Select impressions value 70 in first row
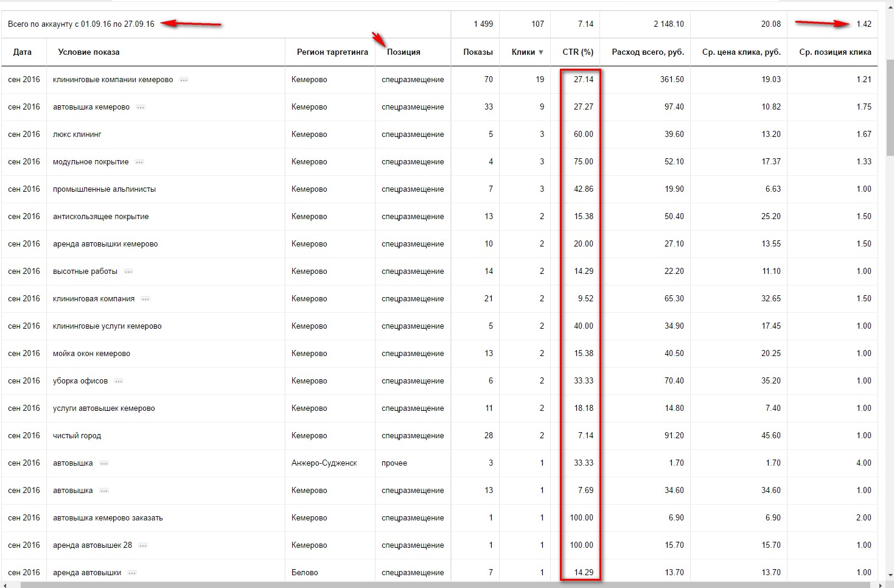Screen dimensions: 894x588 point(489,79)
